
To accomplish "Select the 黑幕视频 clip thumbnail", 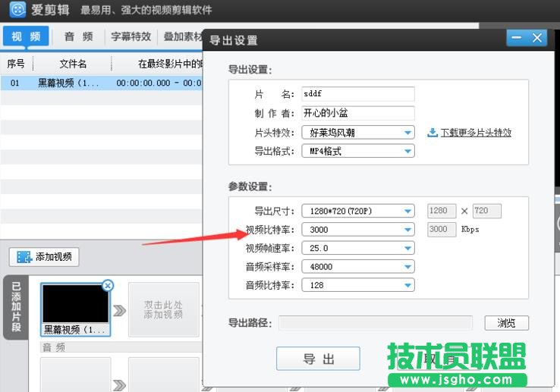I will tap(75, 309).
